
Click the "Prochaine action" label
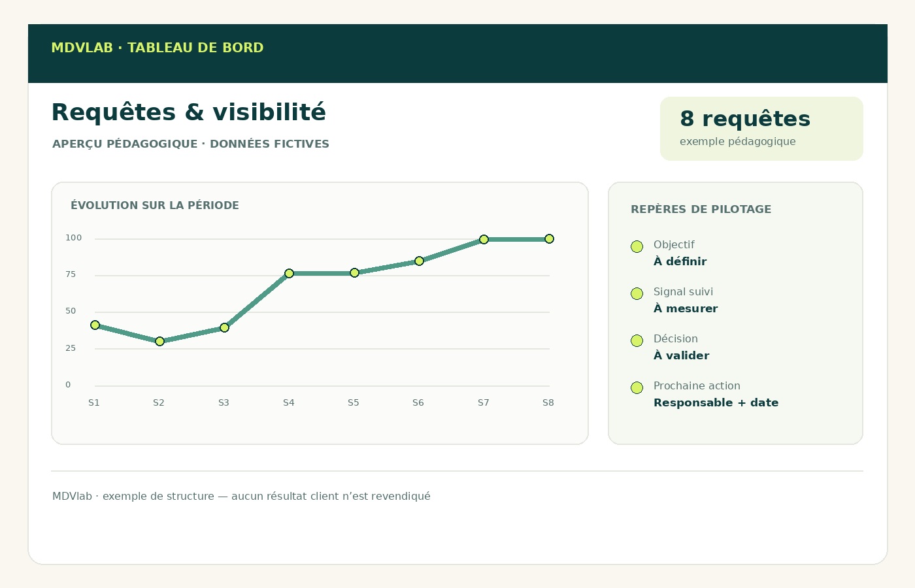pos(697,385)
